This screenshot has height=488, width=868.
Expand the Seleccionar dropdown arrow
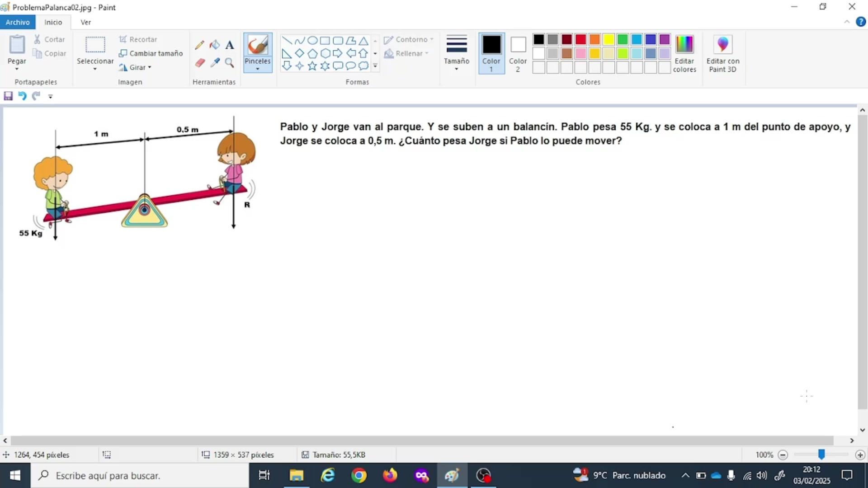point(95,69)
